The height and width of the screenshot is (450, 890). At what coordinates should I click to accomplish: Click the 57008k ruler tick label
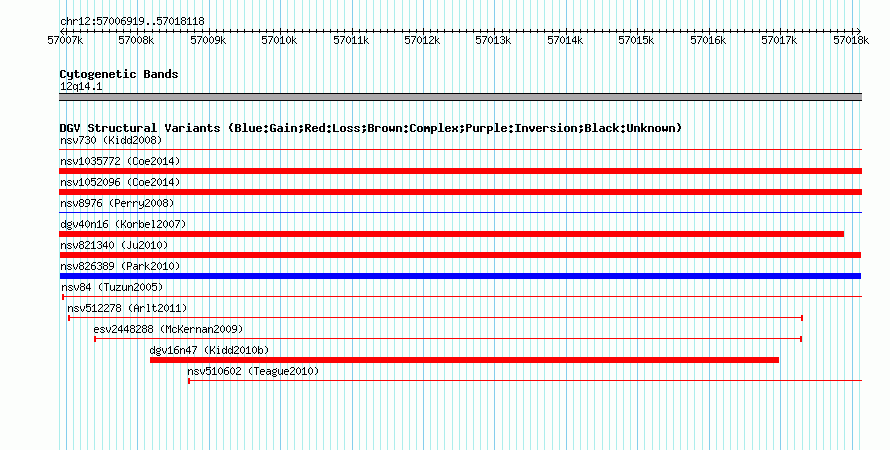(136, 41)
